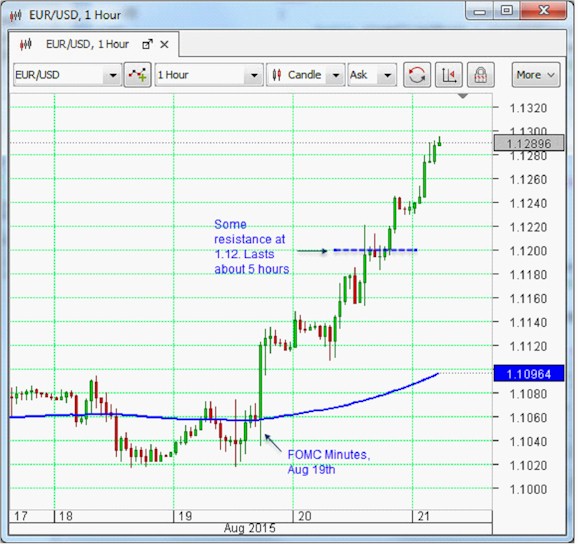Image resolution: width=580 pixels, height=546 pixels.
Task: Detach the chart tab with pop-out icon
Action: coord(147,45)
